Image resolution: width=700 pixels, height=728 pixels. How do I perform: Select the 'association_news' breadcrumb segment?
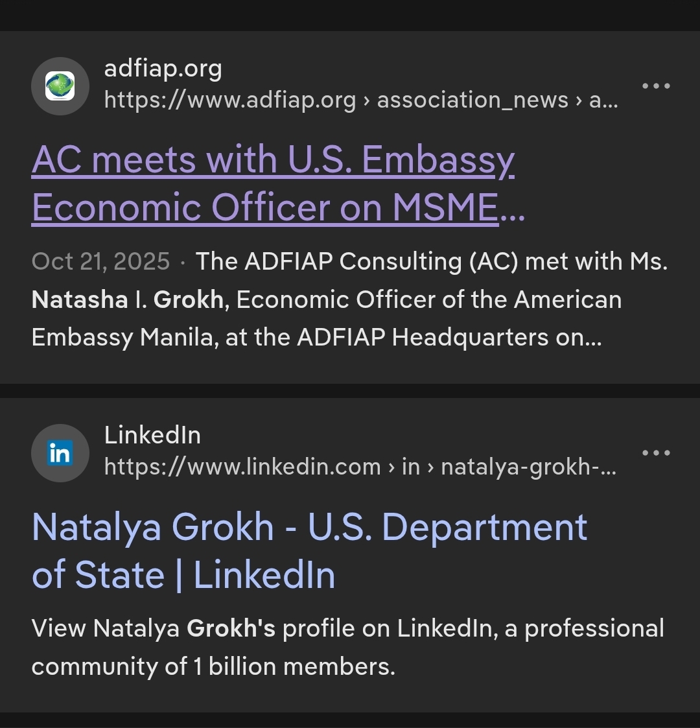472,100
